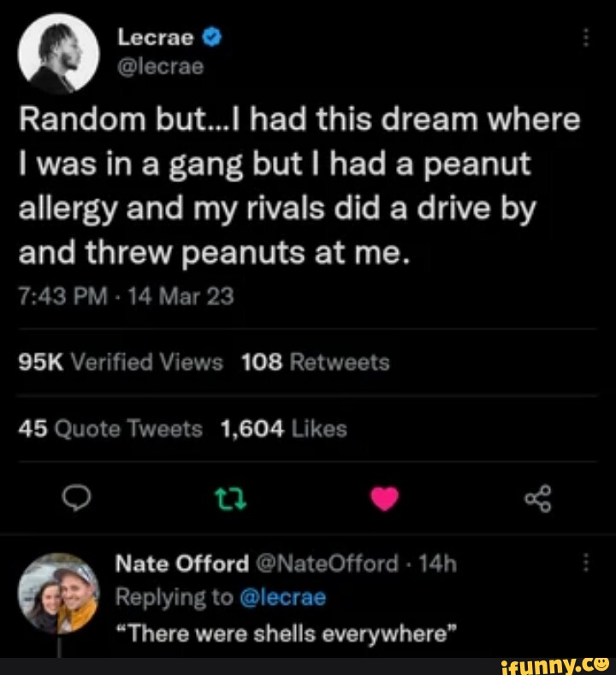Click the Nate Offord display name
Image resolution: width=616 pixels, height=675 pixels.
[180, 564]
